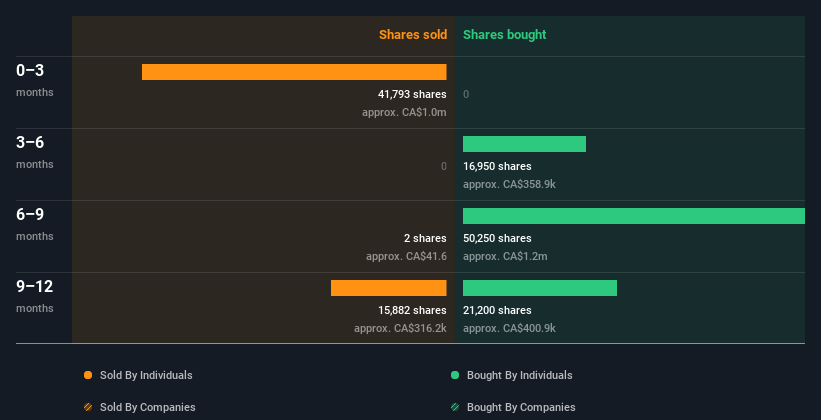Toggle the Bought By Companies legend label
The height and width of the screenshot is (420, 821).
coord(521,407)
